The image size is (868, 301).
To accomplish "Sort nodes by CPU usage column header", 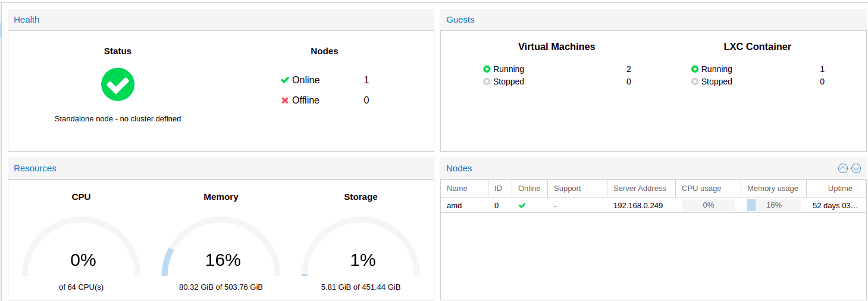I will 701,188.
